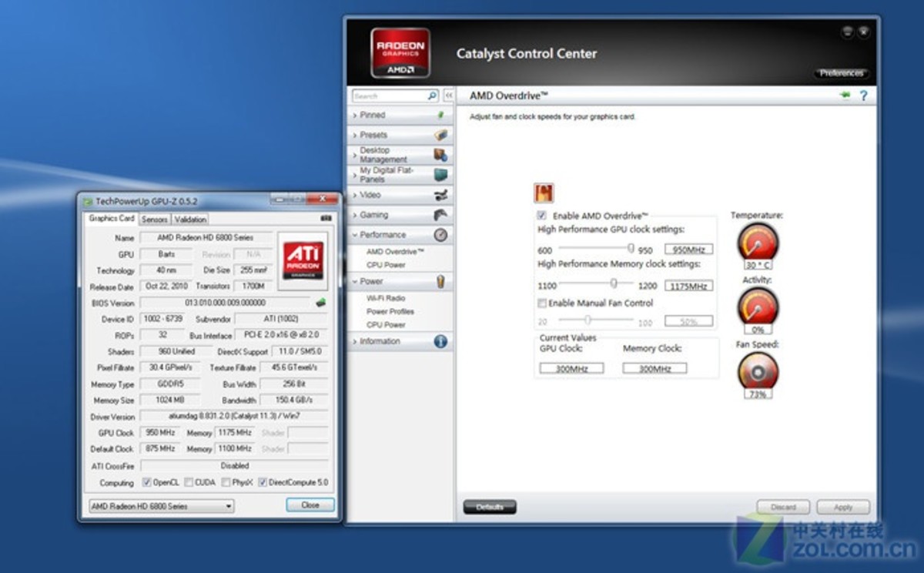Click the blue Information icon in sidebar
Viewport: 924px width, 573px height.
click(440, 341)
